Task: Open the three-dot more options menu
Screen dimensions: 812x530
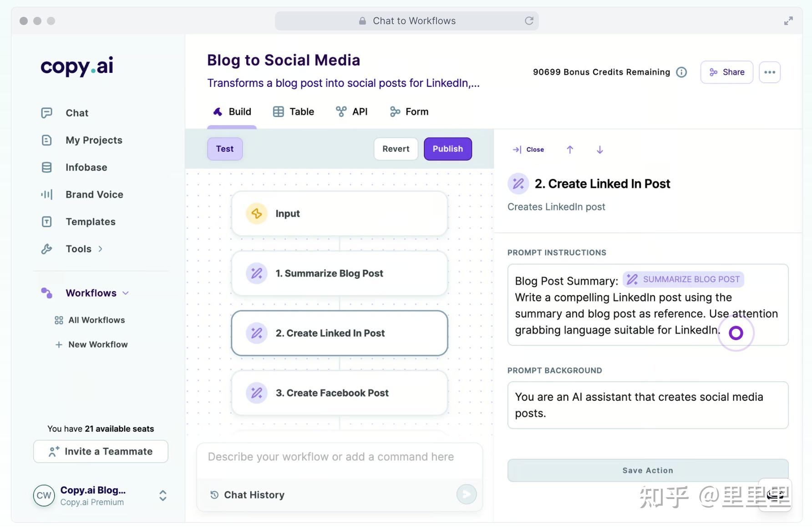Action: (x=770, y=72)
